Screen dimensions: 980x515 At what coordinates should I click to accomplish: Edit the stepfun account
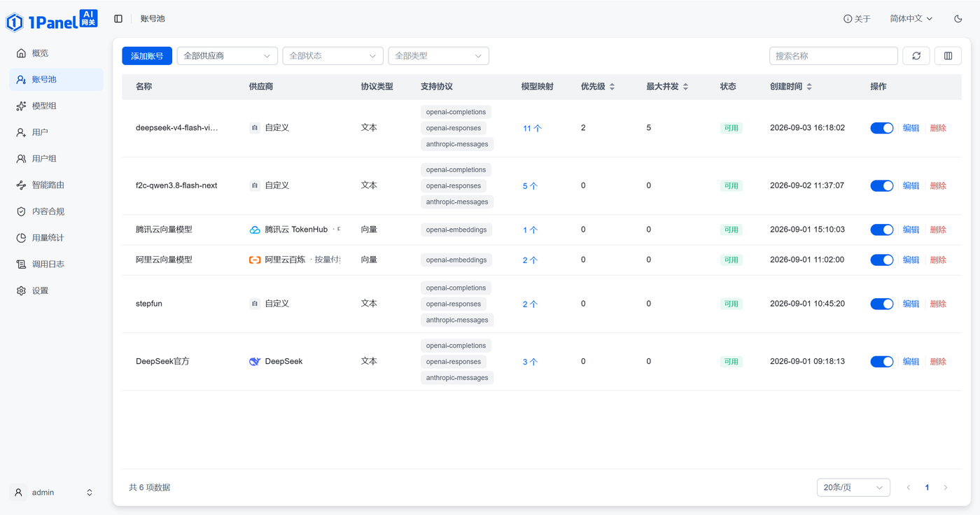point(911,304)
